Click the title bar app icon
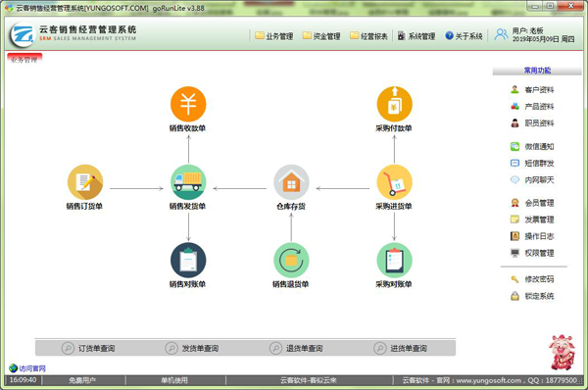The height and width of the screenshot is (390, 588). coord(9,8)
